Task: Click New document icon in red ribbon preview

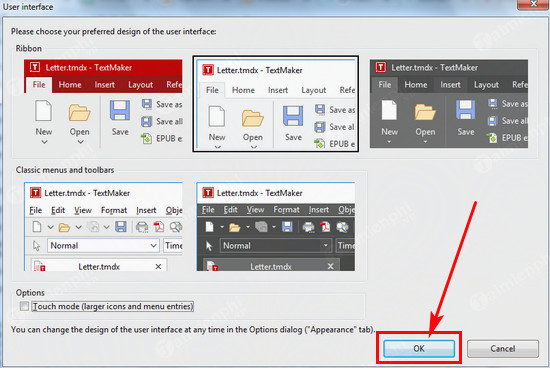Action: click(43, 111)
